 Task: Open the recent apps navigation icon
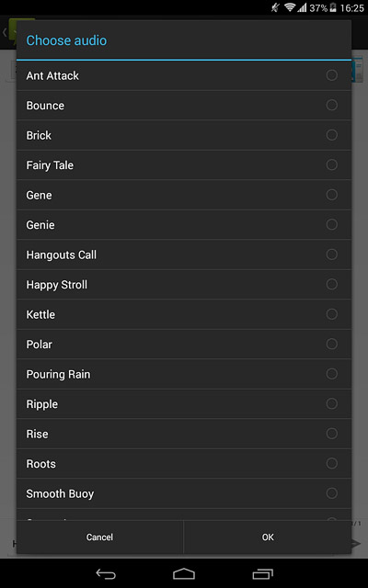tap(263, 573)
